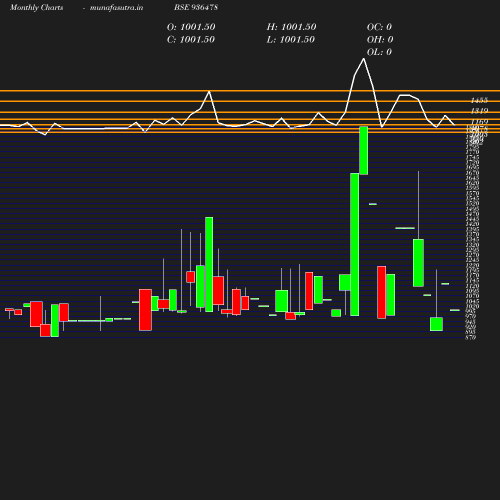The height and width of the screenshot is (500, 500).
Task: Select the "OC: 0" value
Action: (x=379, y=27)
